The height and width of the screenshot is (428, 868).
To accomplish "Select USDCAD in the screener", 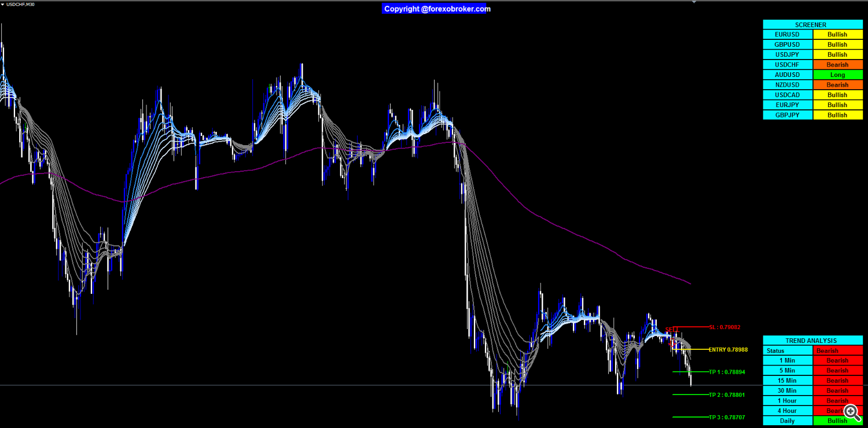I will [x=788, y=95].
